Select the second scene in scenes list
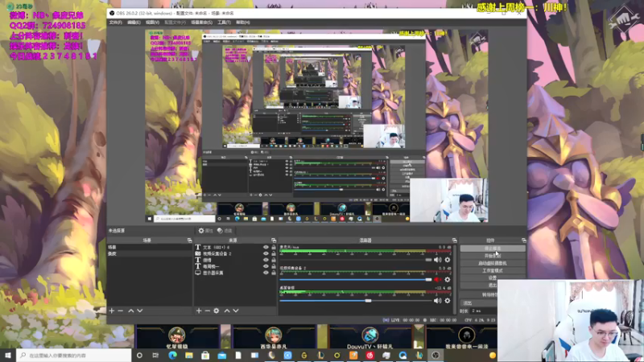This screenshot has height=362, width=644. [x=150, y=253]
